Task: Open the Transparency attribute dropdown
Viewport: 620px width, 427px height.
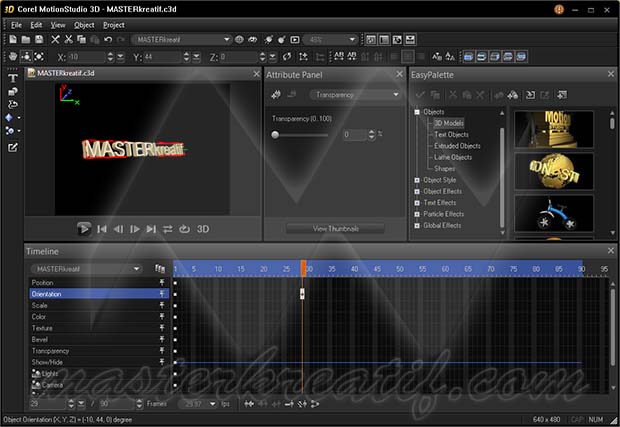Action: pos(340,95)
